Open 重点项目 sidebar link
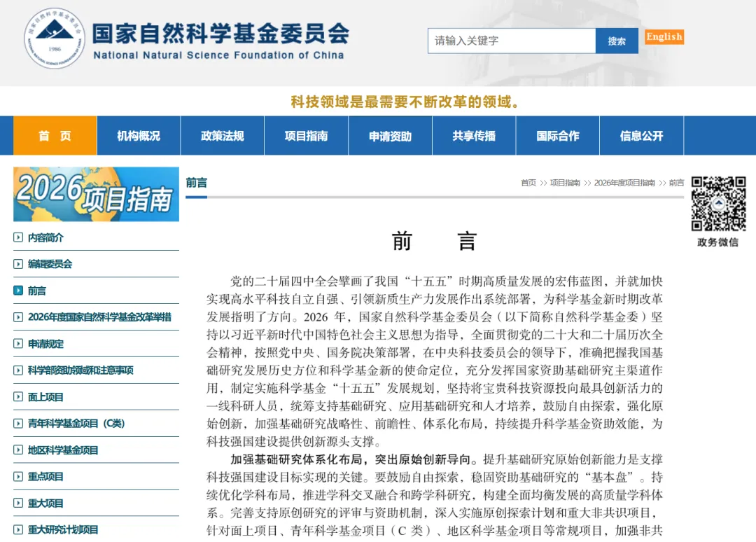Viewport: 756px width, 542px height. pos(45,476)
